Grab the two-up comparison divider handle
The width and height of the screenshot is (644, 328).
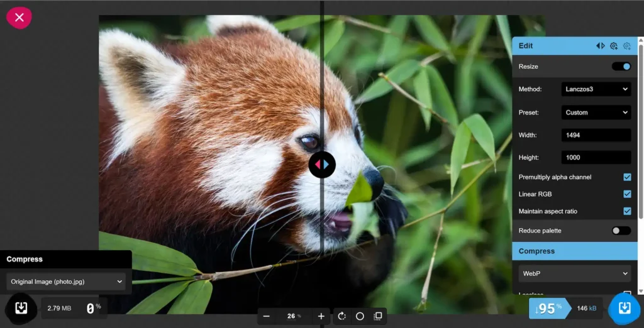point(322,165)
